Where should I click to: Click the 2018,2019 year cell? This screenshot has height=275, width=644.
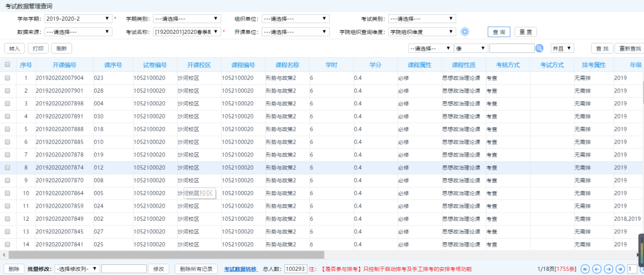(627, 219)
